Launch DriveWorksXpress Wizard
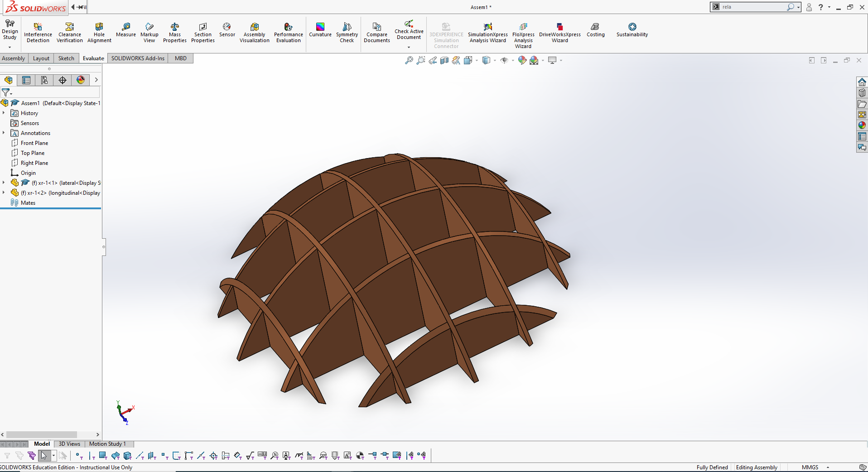The width and height of the screenshot is (868, 472). pos(560,33)
